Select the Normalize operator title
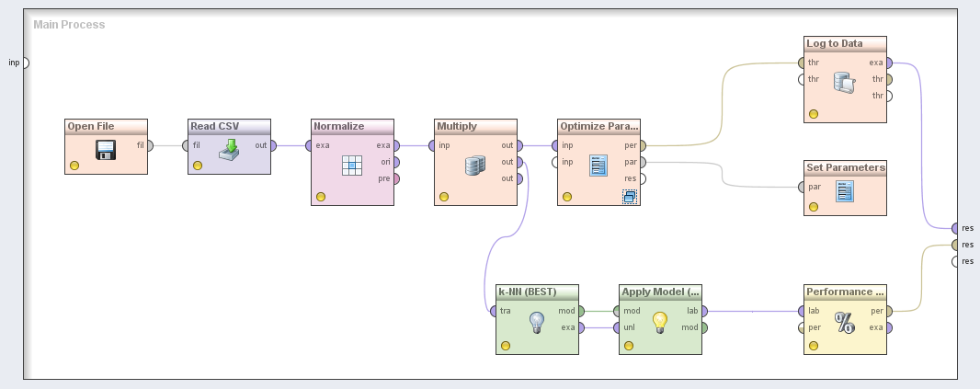This screenshot has width=980, height=389. pos(339,126)
